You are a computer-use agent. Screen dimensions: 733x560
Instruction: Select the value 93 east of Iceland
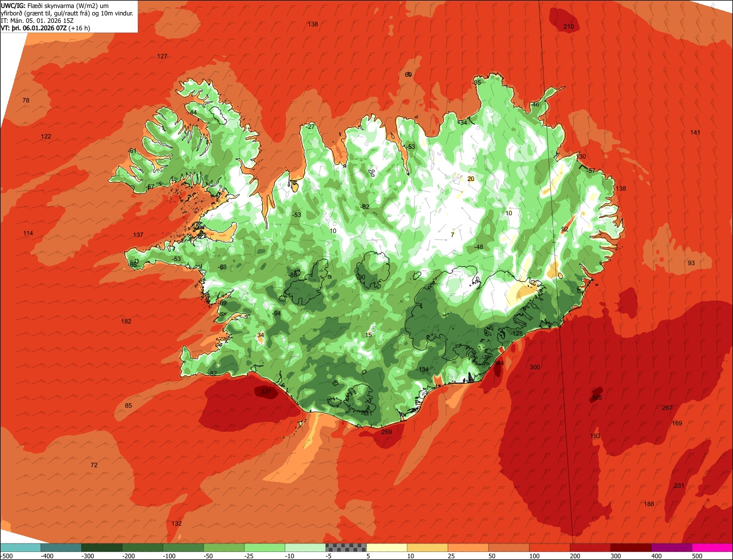[691, 263]
